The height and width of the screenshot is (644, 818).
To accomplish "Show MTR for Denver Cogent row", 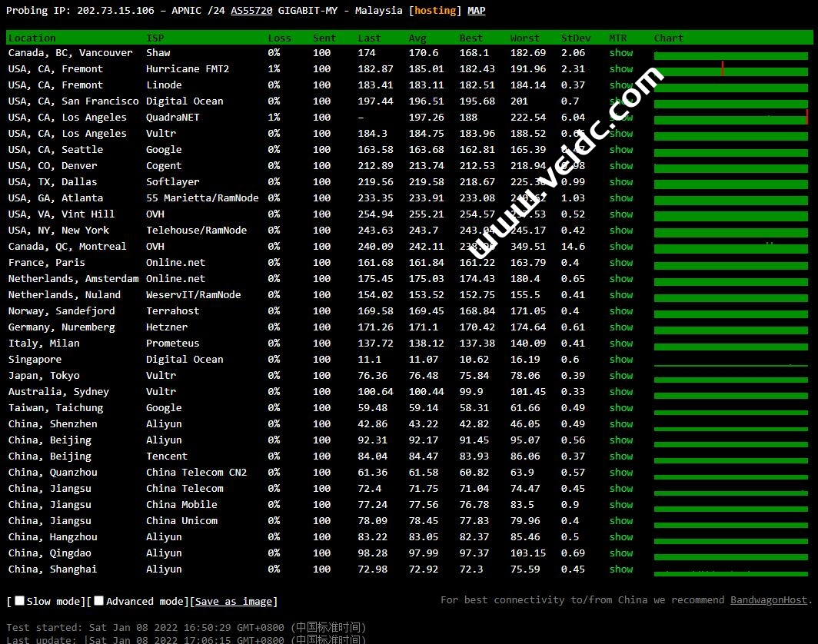I will click(621, 166).
